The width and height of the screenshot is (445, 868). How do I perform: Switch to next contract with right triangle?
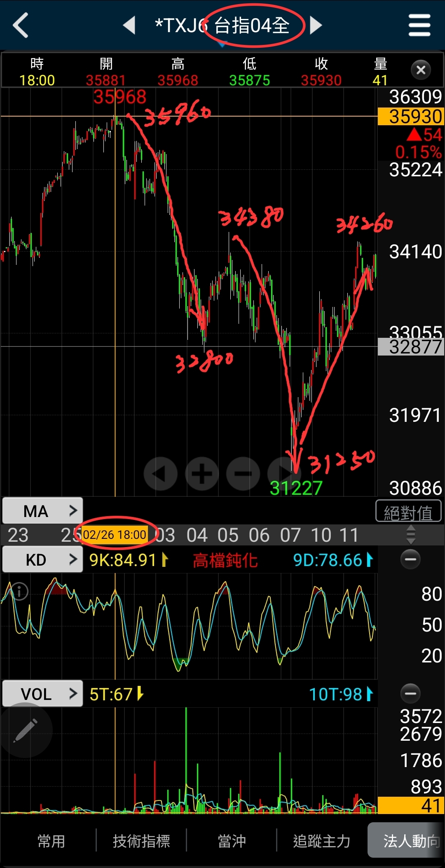pyautogui.click(x=316, y=25)
